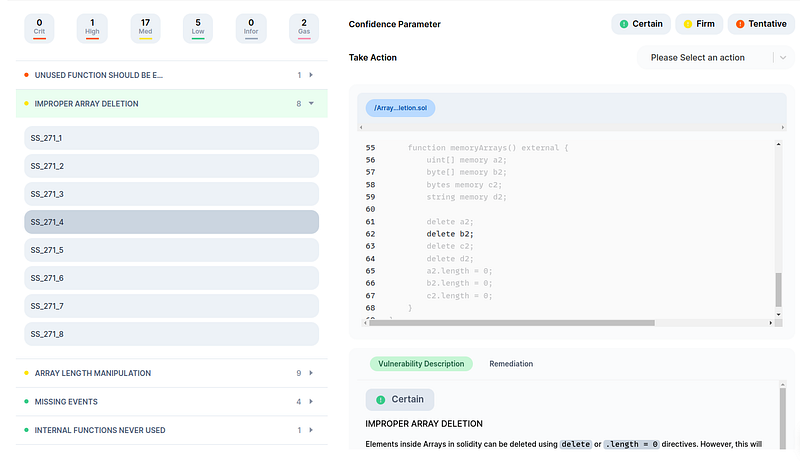Filter by Med severity count
Viewport: 800px width, 464px height.
pos(145,29)
